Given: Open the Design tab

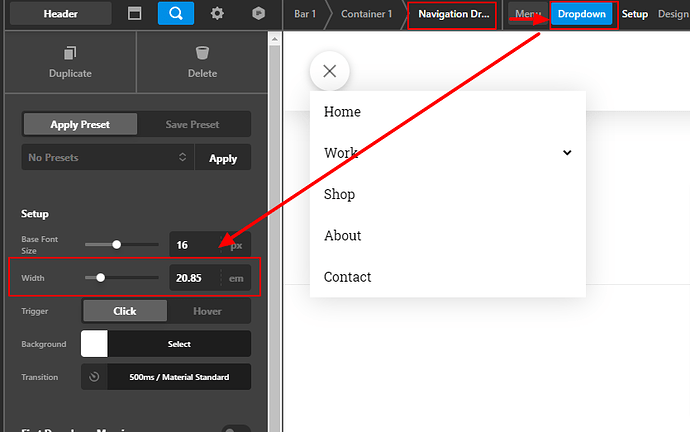Looking at the screenshot, I should pyautogui.click(x=673, y=14).
